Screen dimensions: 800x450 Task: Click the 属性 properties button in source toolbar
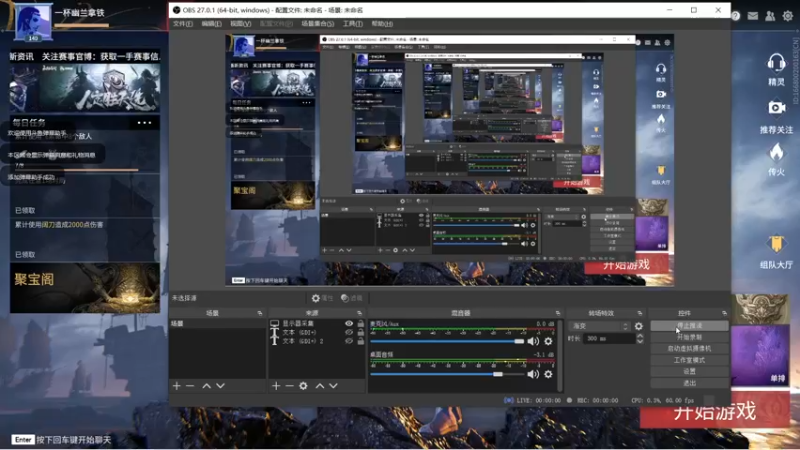[x=322, y=298]
